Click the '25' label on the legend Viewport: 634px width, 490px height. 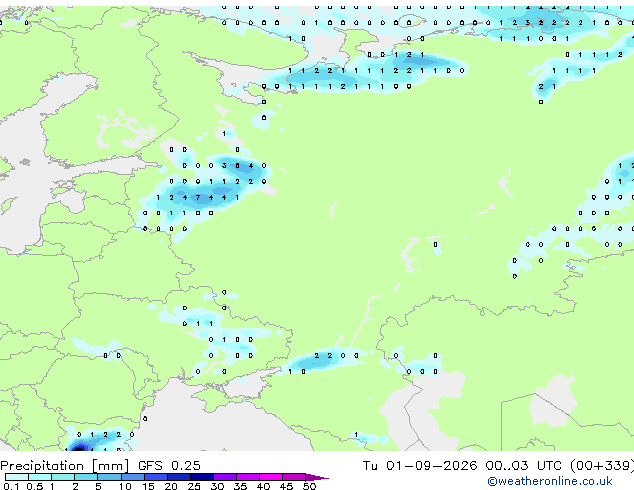pos(194,486)
